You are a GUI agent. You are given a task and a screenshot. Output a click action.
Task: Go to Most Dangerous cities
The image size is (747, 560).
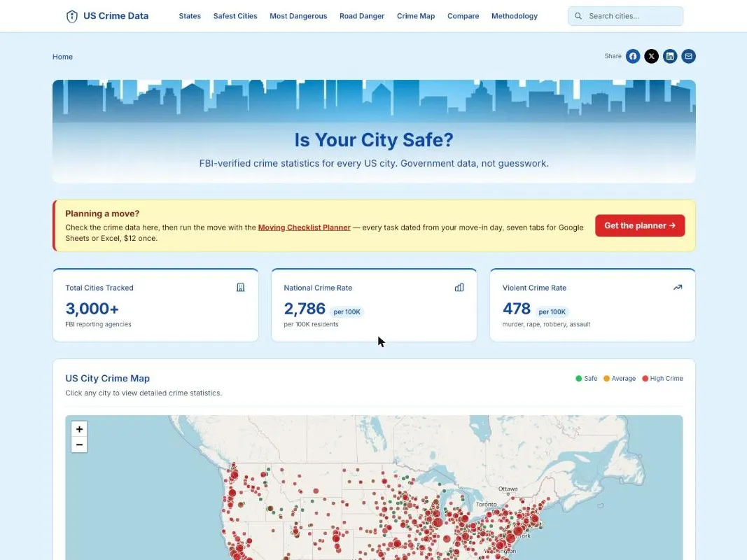pos(298,16)
